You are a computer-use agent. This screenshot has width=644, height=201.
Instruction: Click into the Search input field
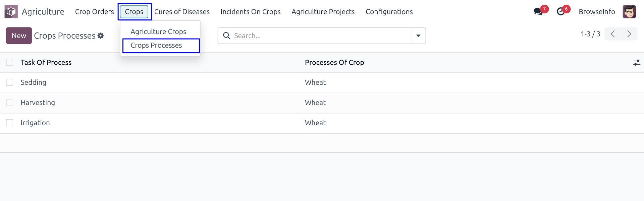click(x=319, y=36)
